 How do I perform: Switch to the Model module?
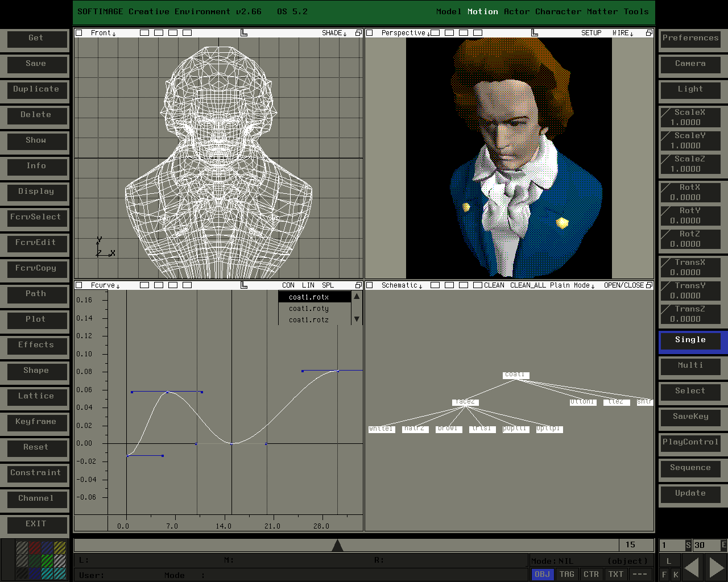[449, 11]
